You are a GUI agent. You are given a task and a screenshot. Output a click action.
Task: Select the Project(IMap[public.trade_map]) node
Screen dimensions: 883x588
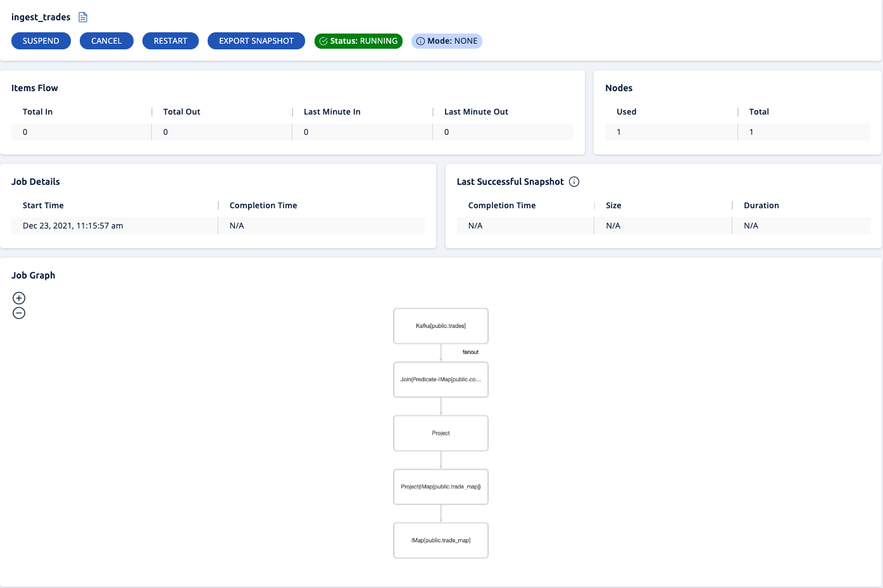441,487
